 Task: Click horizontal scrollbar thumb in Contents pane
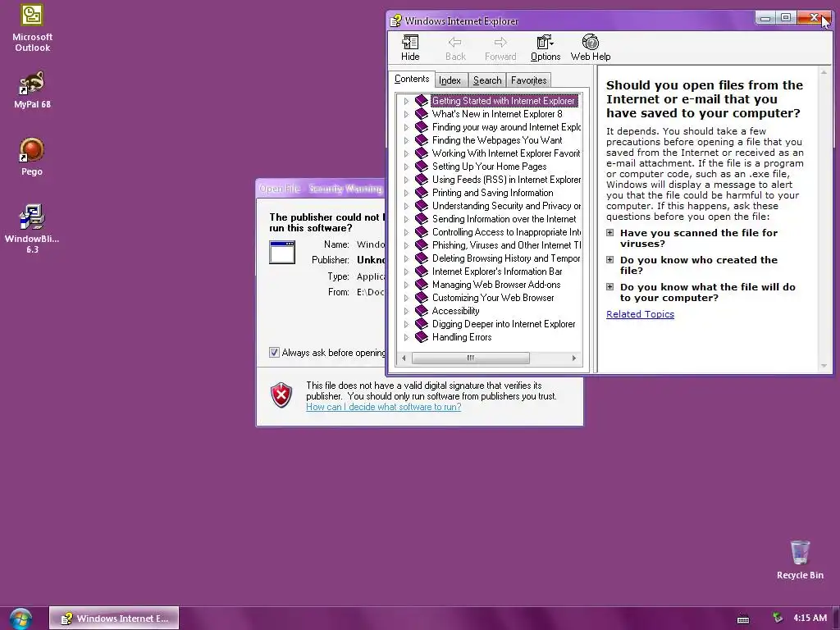pos(470,358)
